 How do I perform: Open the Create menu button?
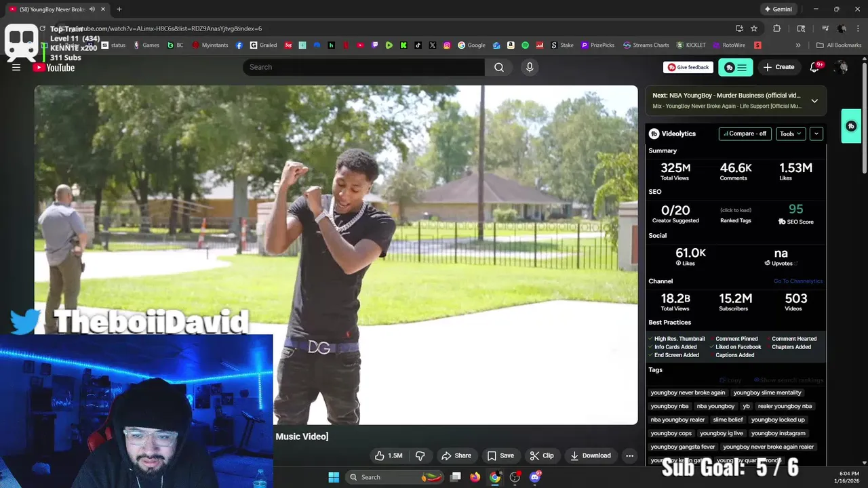[778, 67]
